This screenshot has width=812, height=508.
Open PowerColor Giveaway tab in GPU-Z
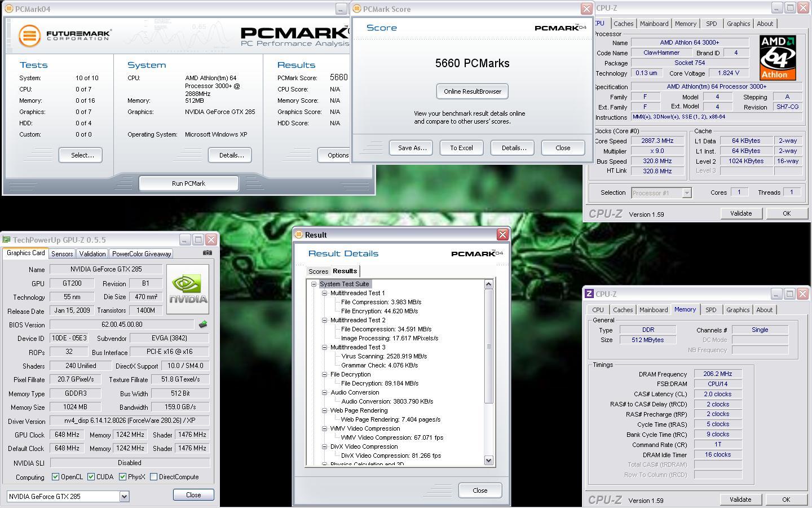(x=141, y=254)
